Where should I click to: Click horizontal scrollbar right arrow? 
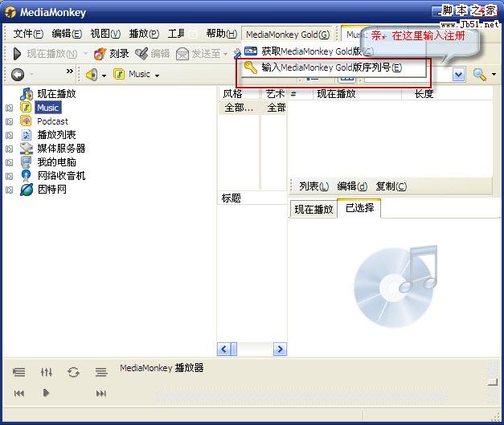(280, 349)
